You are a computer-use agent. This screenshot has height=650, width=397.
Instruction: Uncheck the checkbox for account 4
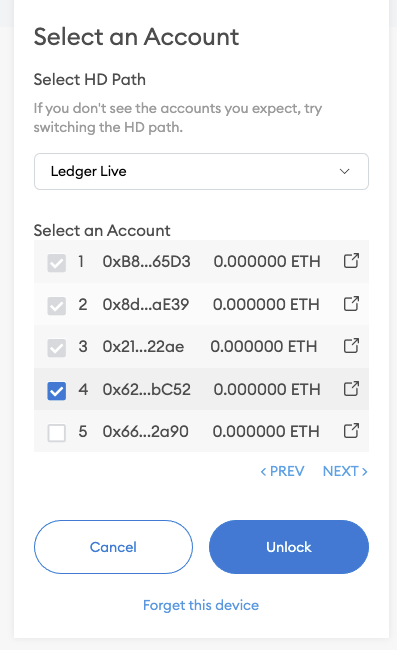(57, 391)
